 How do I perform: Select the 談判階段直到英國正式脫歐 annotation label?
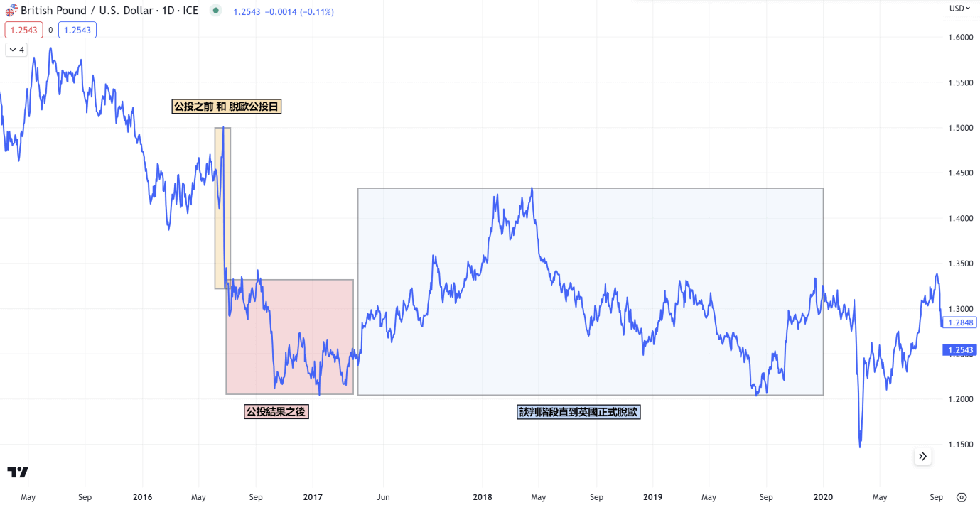(578, 412)
